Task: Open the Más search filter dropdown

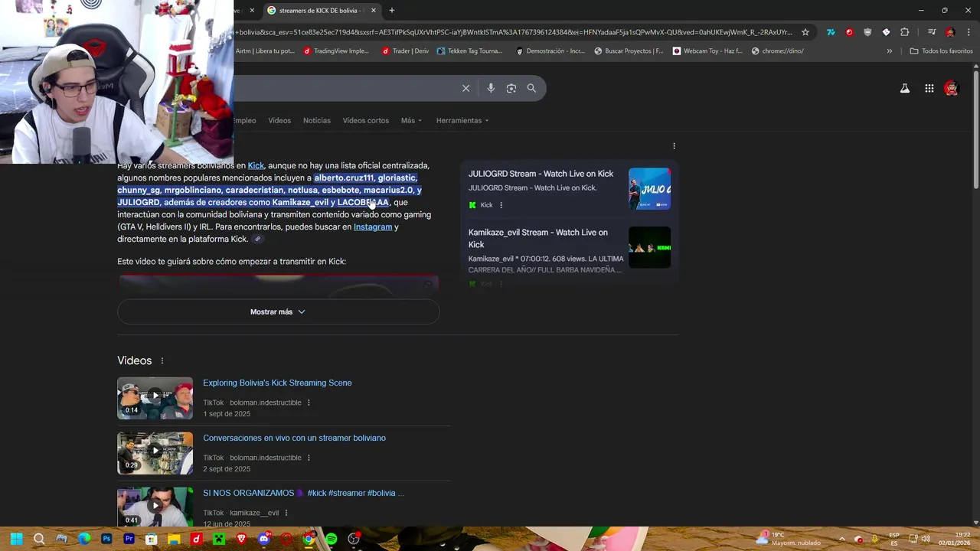Action: coord(412,120)
